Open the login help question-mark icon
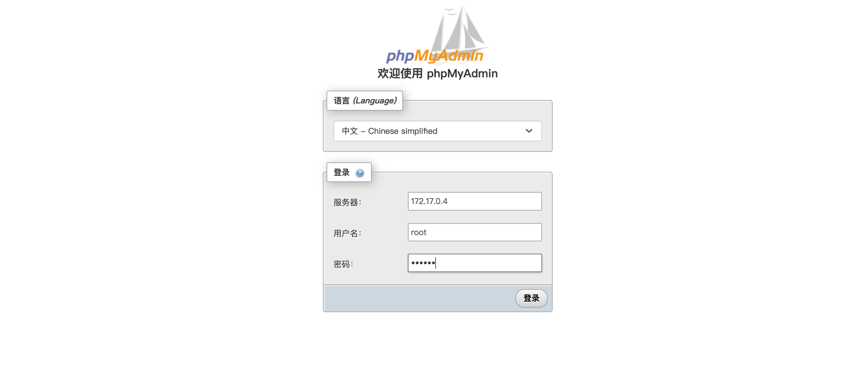Viewport: 868px width, 382px height. point(360,173)
